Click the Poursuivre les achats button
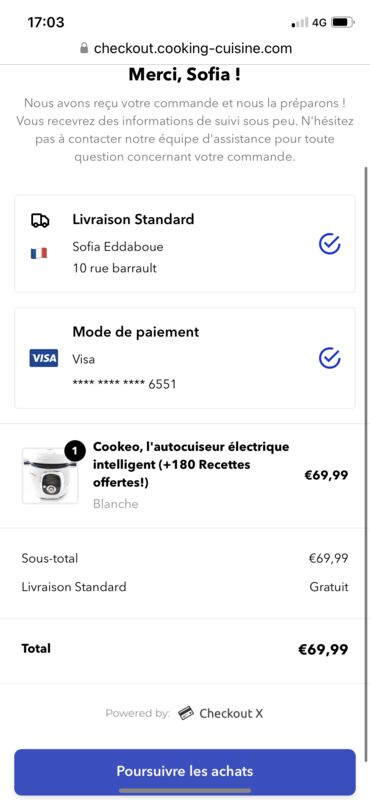The width and height of the screenshot is (370, 800). 185,770
